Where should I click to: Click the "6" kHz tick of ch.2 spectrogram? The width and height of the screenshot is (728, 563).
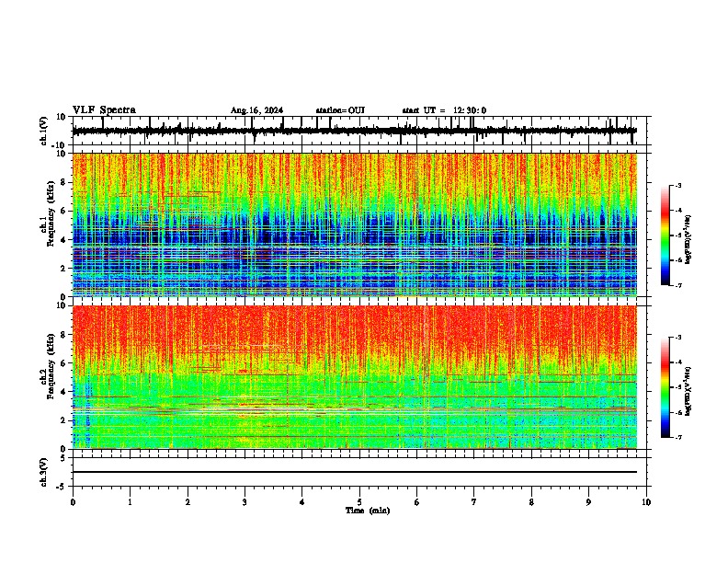63,363
